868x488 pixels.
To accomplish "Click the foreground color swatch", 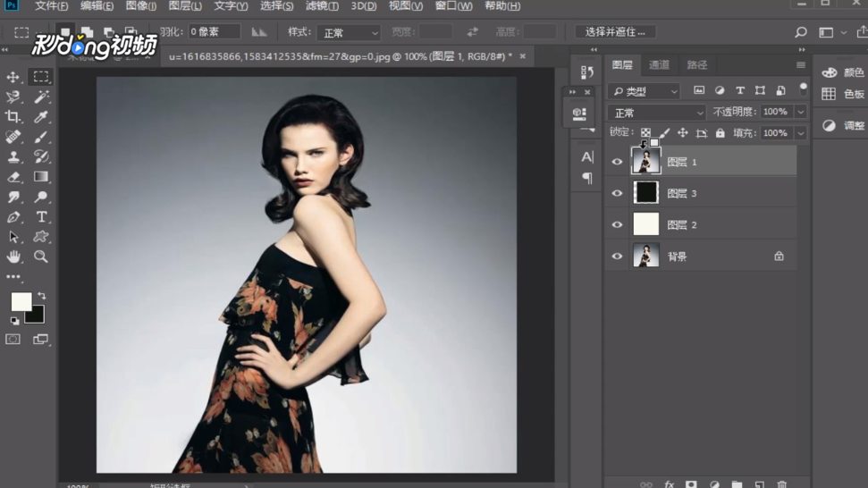I will 21,301.
